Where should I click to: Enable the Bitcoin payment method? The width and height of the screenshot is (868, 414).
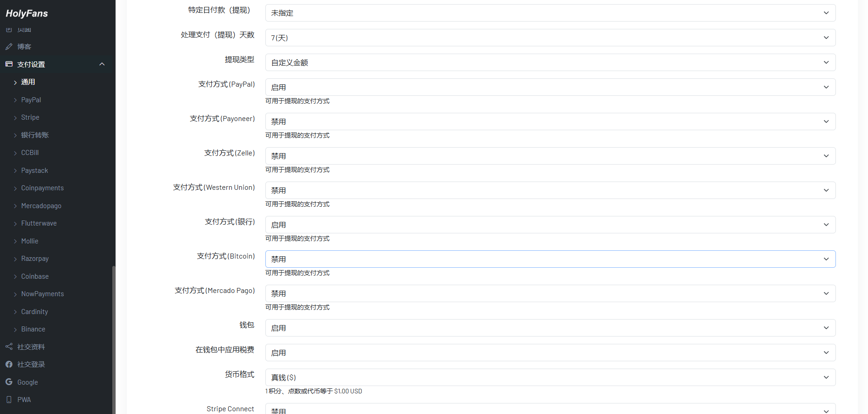[x=549, y=259]
